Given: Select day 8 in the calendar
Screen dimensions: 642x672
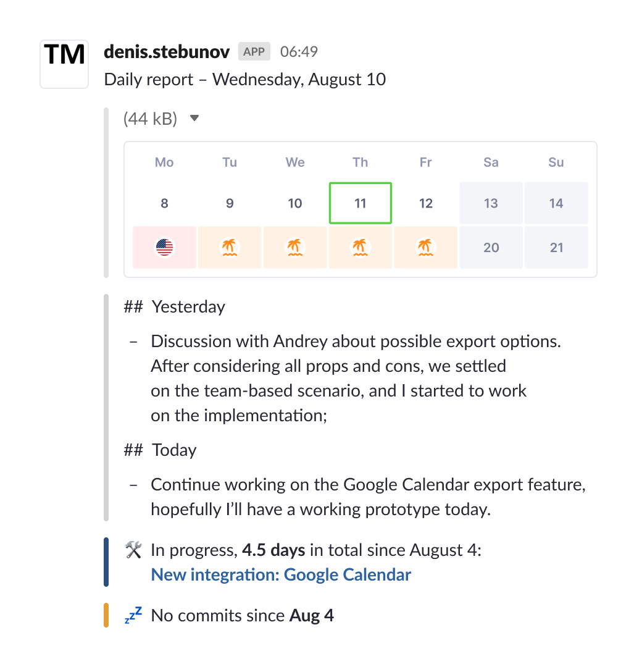Looking at the screenshot, I should [164, 203].
